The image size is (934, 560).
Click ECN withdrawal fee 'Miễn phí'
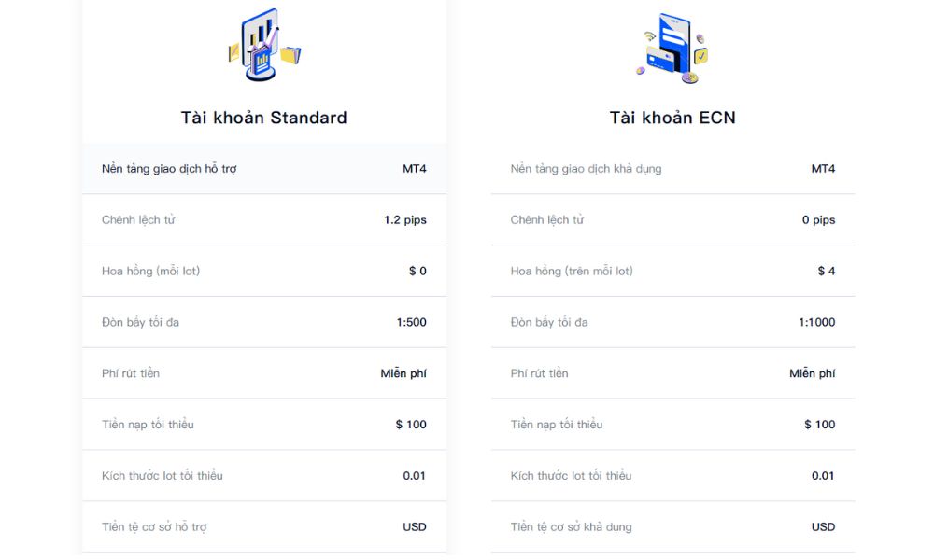click(x=812, y=373)
